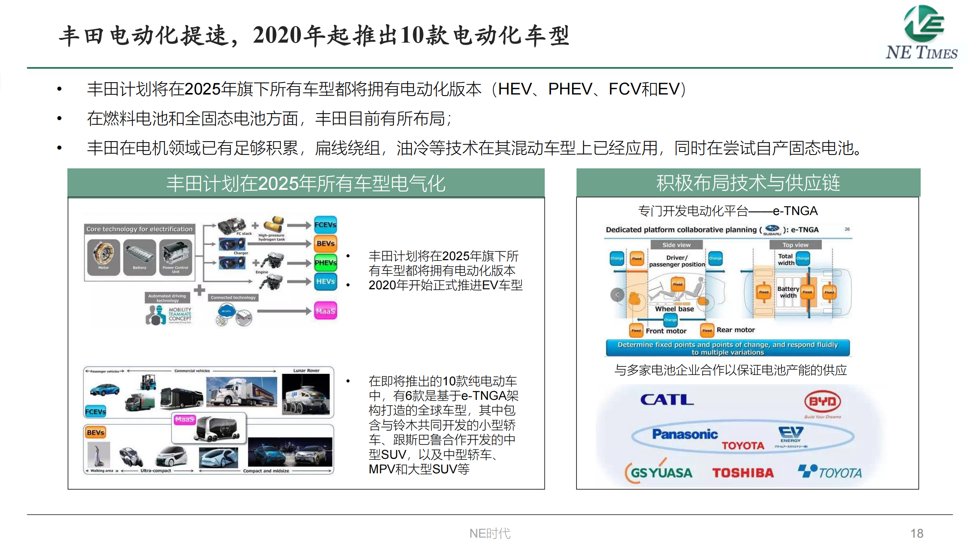Click the orange BEVs box near hydrogen tank

point(325,243)
